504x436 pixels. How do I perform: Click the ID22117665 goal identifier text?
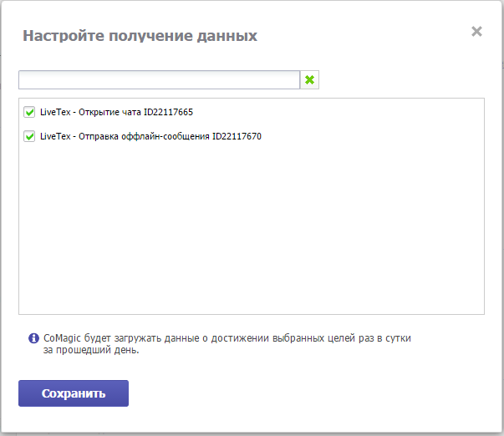tap(168, 112)
